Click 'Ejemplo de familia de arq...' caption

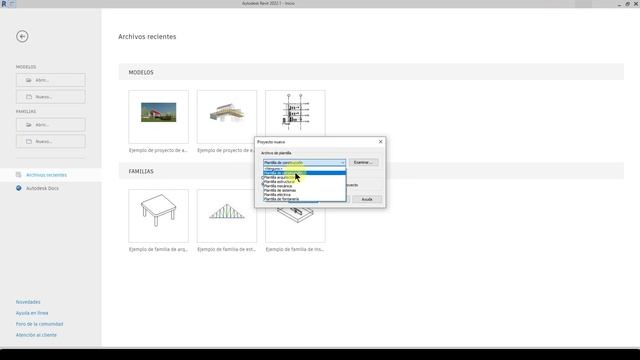[x=158, y=249]
